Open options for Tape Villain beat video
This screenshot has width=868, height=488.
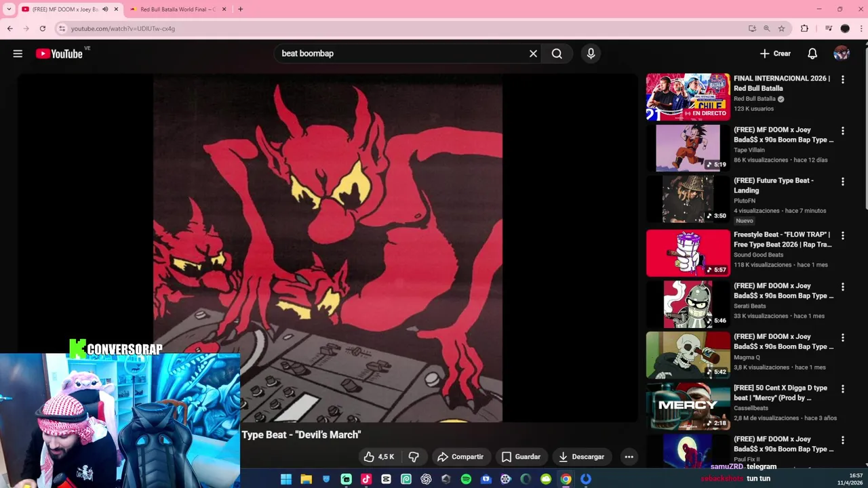[x=843, y=131]
